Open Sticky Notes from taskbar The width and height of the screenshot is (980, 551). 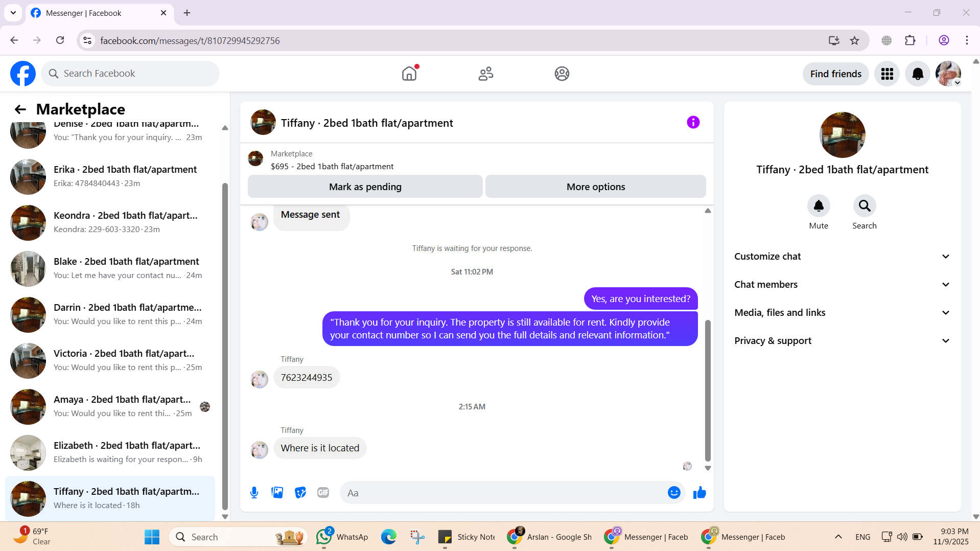point(466,537)
